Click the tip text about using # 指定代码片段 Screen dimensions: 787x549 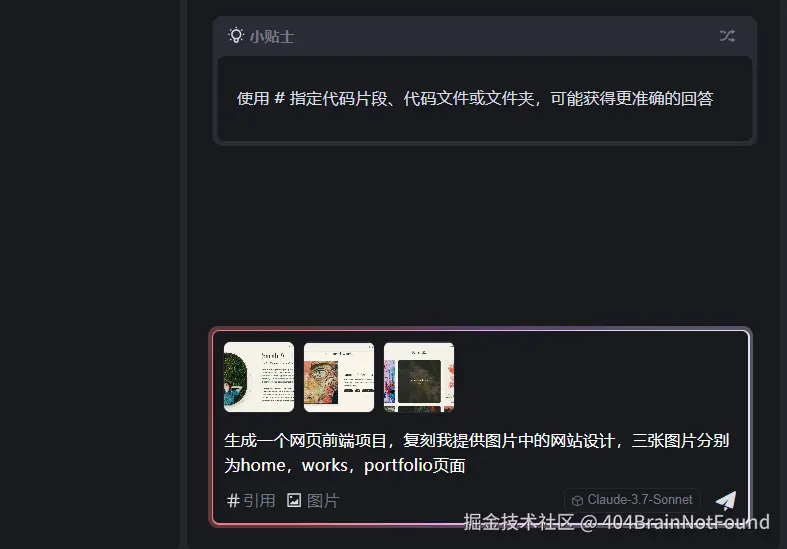(x=475, y=98)
